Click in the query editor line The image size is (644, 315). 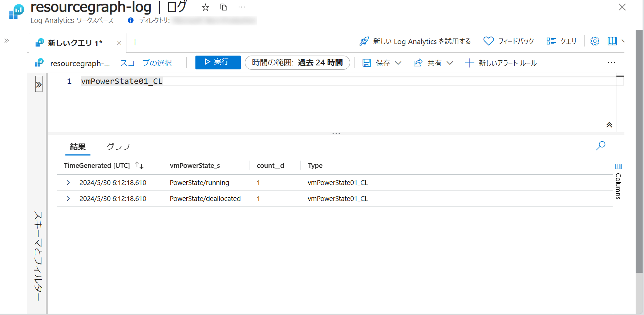pyautogui.click(x=291, y=81)
